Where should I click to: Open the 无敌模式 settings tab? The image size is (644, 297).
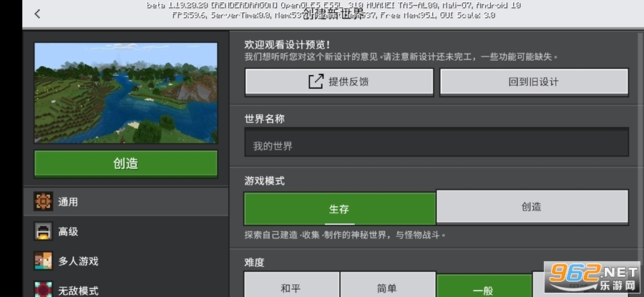126,288
